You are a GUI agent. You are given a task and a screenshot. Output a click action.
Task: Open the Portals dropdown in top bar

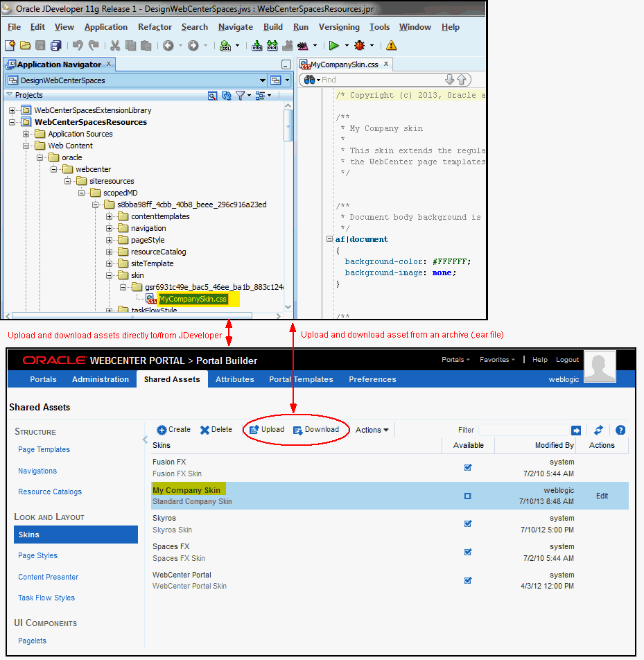pos(455,359)
